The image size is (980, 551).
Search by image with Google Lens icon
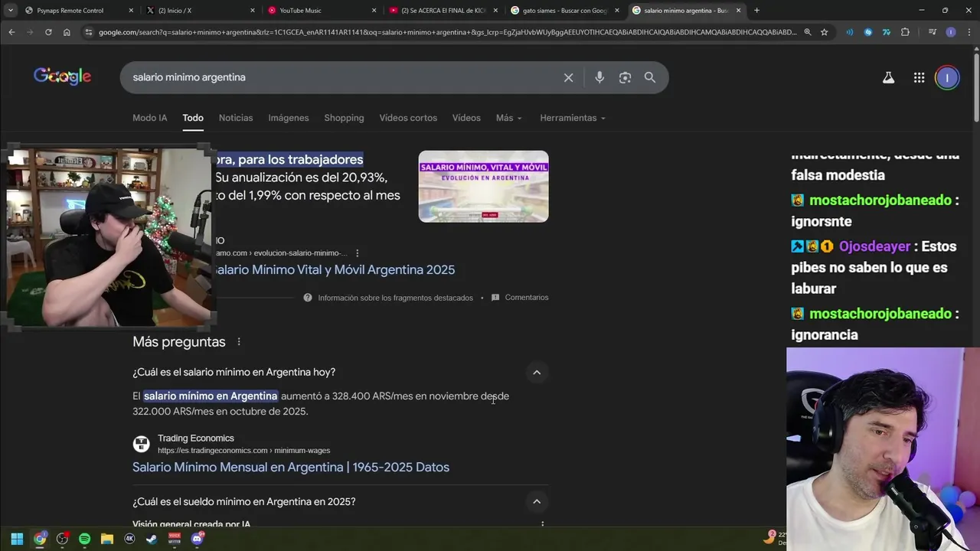(x=625, y=77)
